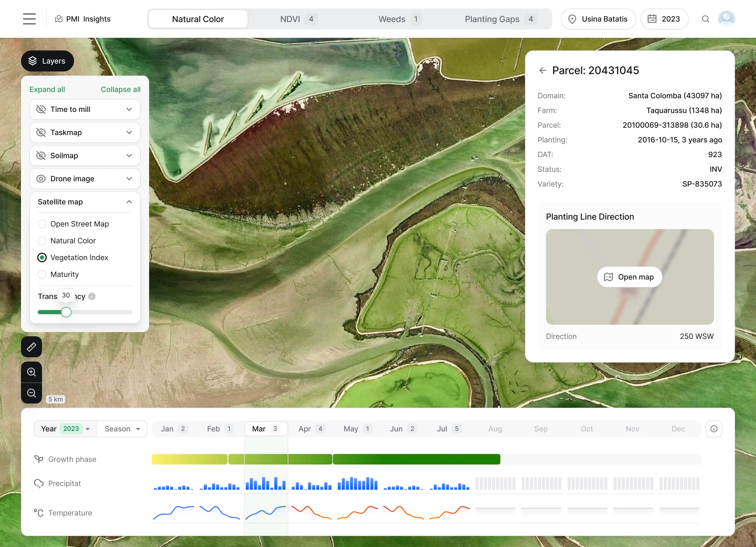Click Collapse all in the layers panel

[x=121, y=89]
